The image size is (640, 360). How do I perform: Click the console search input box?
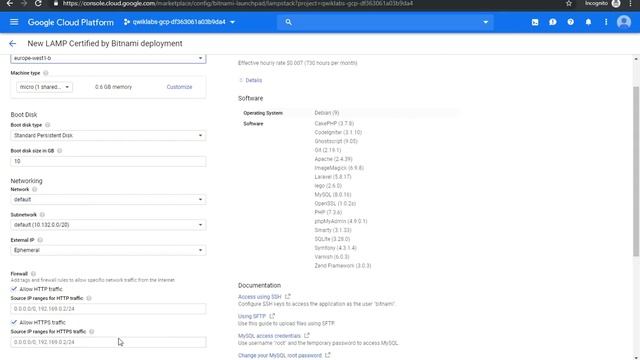click(385, 22)
